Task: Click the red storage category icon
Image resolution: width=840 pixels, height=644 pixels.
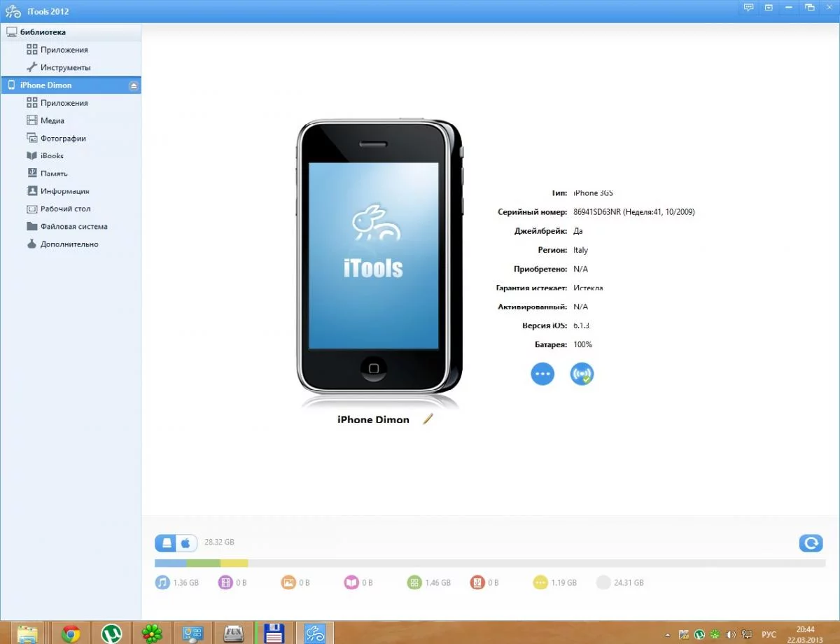Action: click(x=477, y=582)
